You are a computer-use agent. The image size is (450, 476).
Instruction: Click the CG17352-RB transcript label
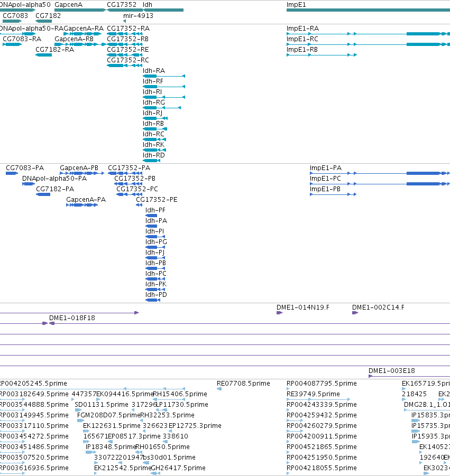pos(127,39)
